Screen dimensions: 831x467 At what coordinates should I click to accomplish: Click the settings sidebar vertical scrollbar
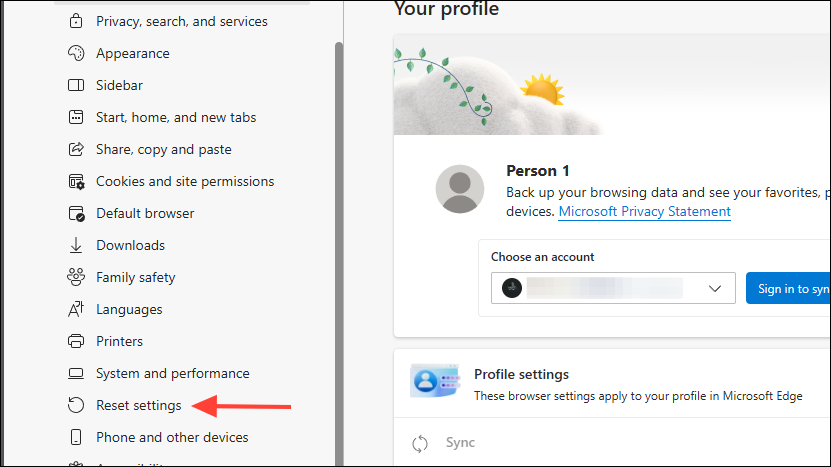(338, 250)
